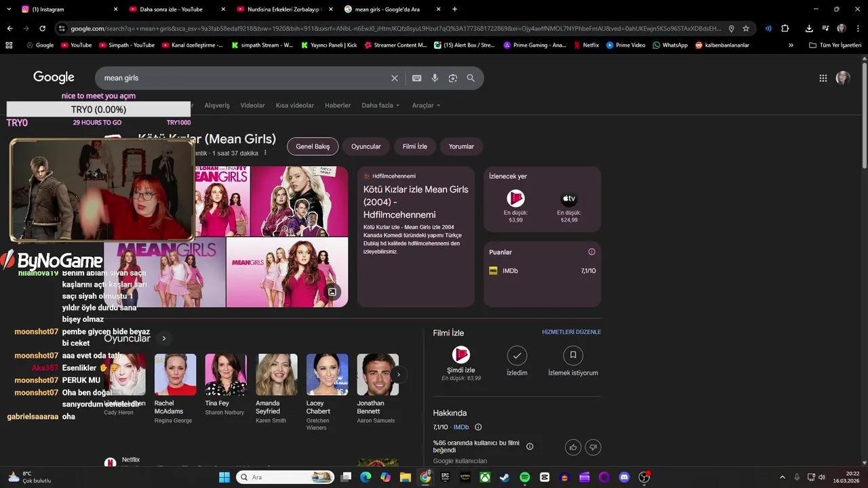Expand the Araçlar dropdown

click(426, 105)
